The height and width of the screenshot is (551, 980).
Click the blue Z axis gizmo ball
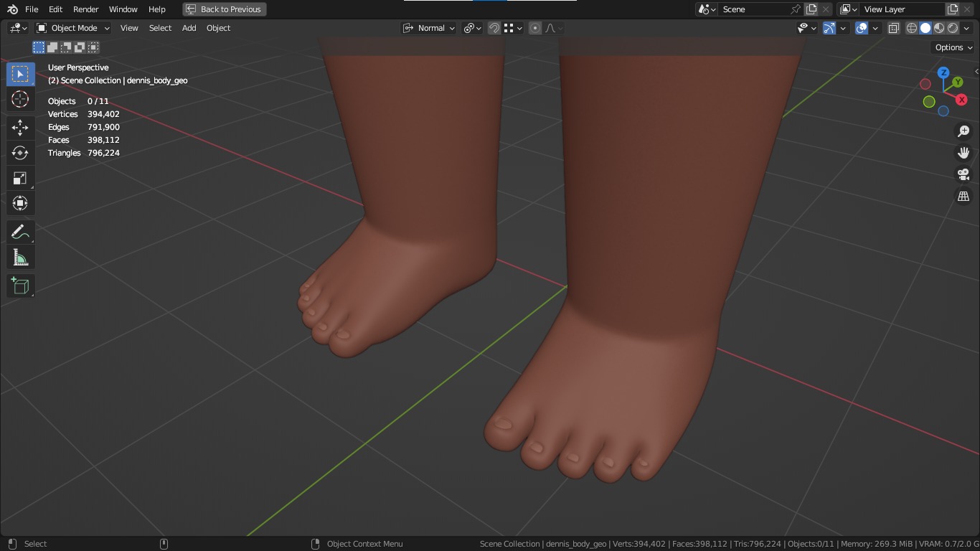click(x=943, y=72)
